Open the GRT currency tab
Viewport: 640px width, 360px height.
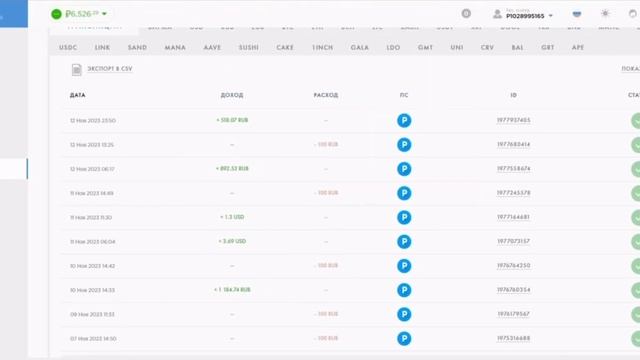(x=548, y=47)
